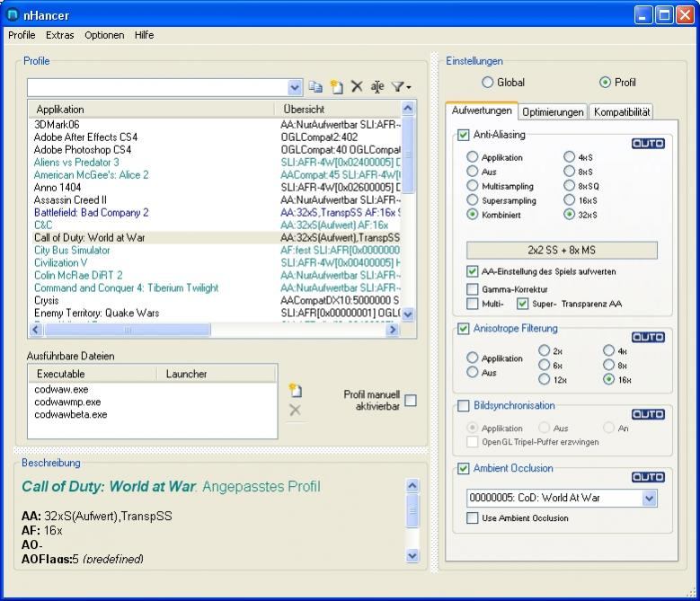Click profile list scroll left arrow
The width and height of the screenshot is (700, 601).
(x=36, y=330)
